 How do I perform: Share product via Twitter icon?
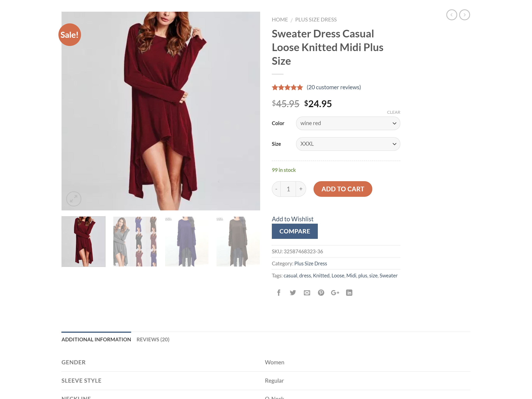pos(293,293)
